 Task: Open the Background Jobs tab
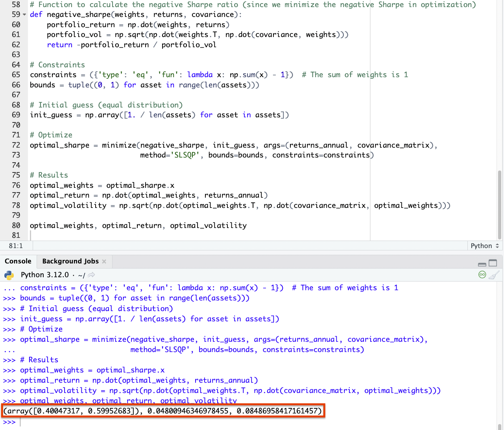(x=70, y=261)
